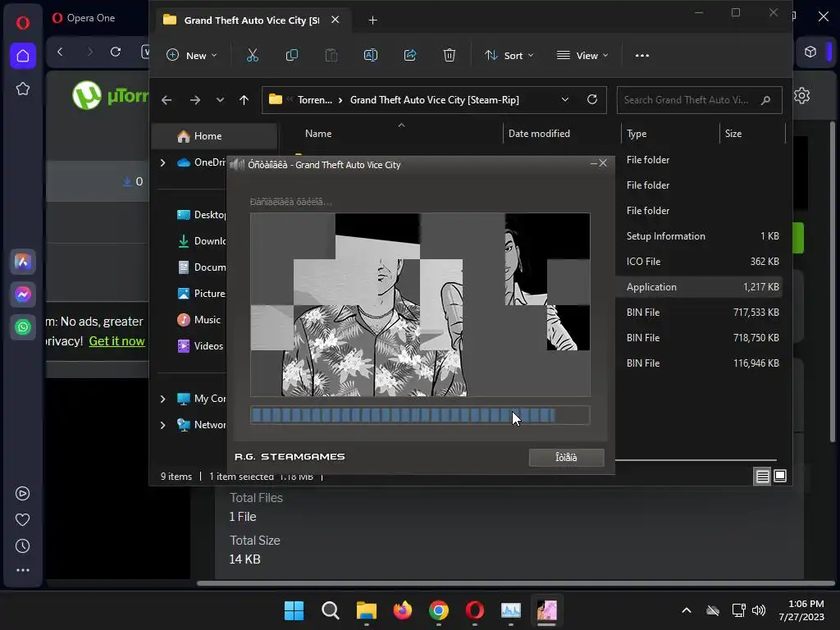Click the Name column header
Screen dimensions: 840x630
click(x=318, y=134)
